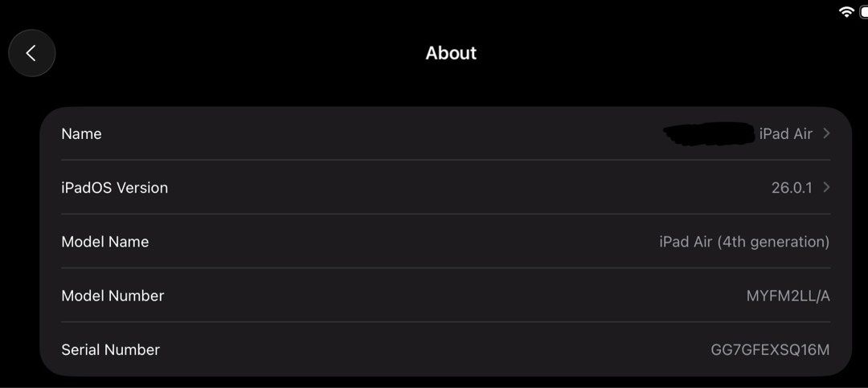Tap empty middle of Serial Number row
Screen dimensions: 868x388
[435, 349]
